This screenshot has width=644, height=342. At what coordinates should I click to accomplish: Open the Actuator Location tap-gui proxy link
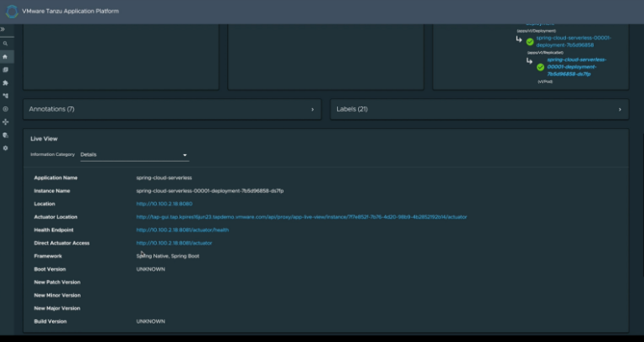302,217
